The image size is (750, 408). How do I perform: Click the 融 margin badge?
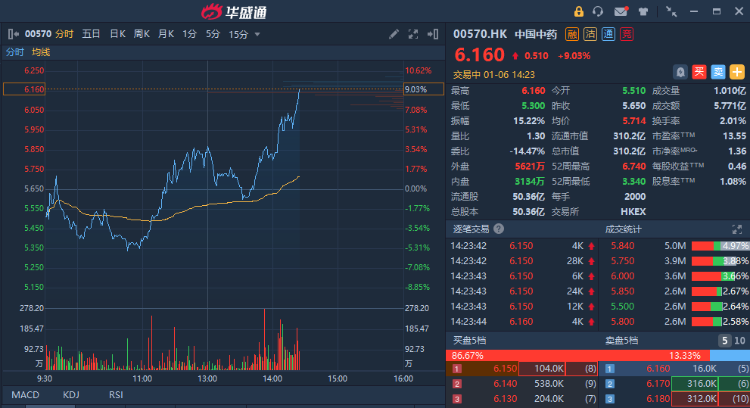click(572, 34)
